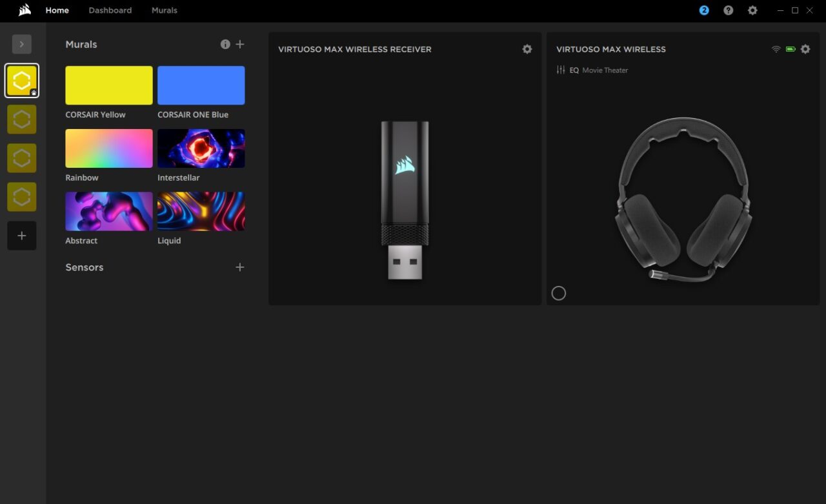Open the help question mark icon
The image size is (826, 504).
pos(728,10)
